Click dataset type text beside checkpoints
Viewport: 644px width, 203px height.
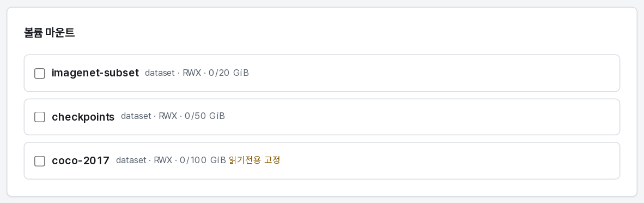click(136, 117)
